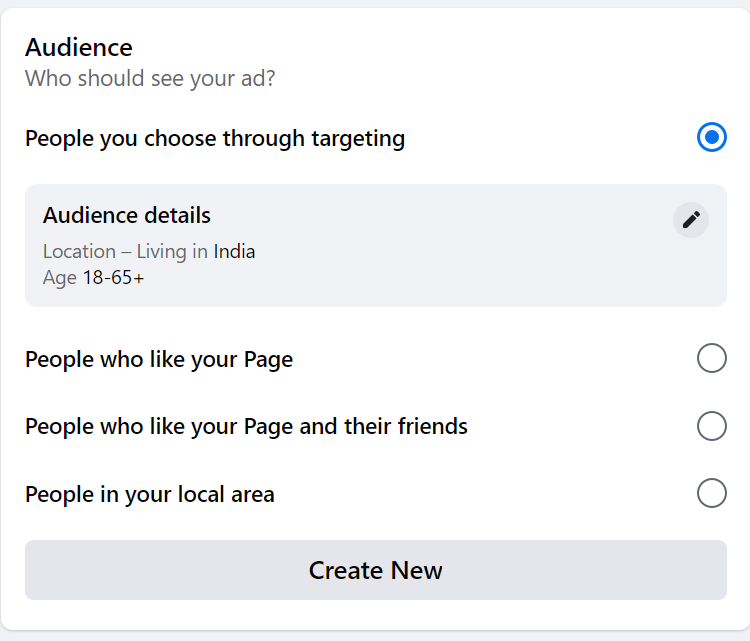
Task: Click the Create New button
Action: (376, 570)
